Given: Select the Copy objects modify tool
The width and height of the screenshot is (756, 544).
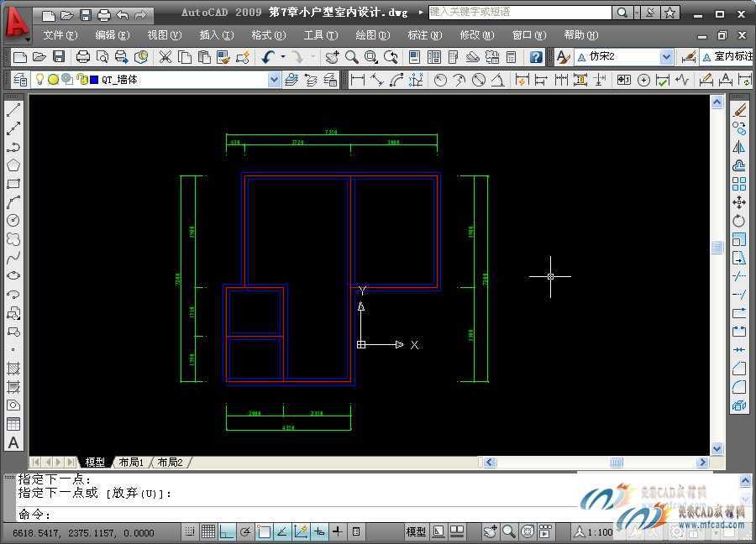Looking at the screenshot, I should pyautogui.click(x=739, y=128).
